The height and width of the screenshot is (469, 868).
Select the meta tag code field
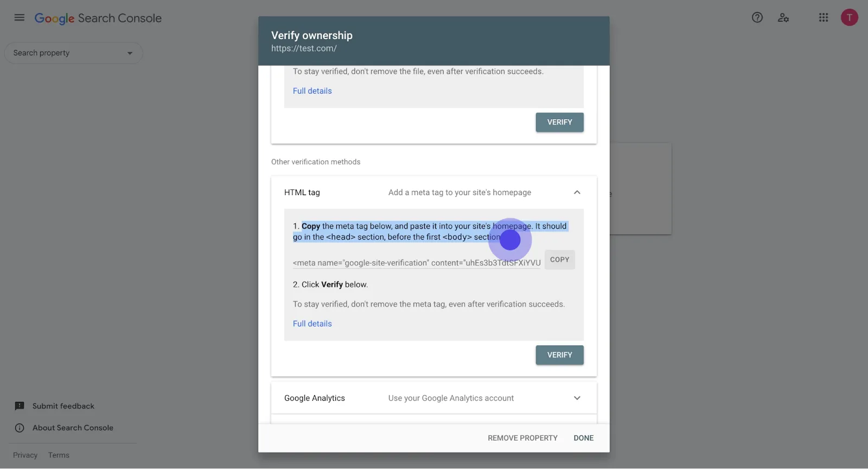click(x=417, y=263)
